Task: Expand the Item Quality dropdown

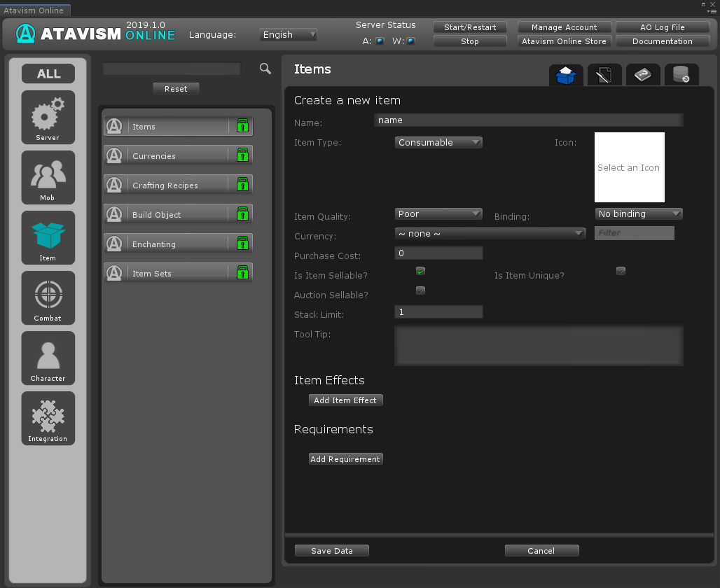Action: pyautogui.click(x=438, y=214)
